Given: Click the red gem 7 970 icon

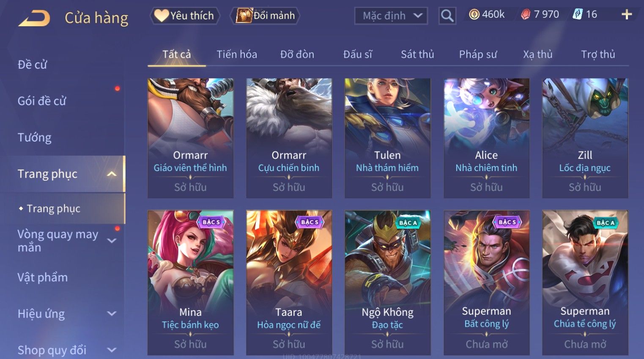Looking at the screenshot, I should point(526,15).
